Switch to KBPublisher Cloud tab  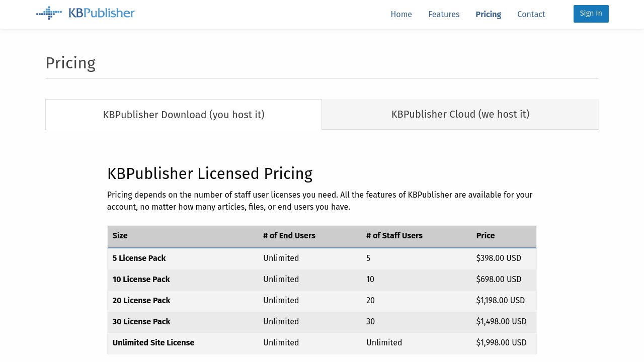coord(460,114)
